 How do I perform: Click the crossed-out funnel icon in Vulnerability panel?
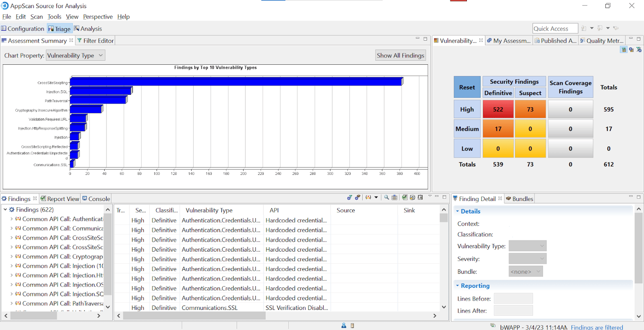[x=639, y=50]
